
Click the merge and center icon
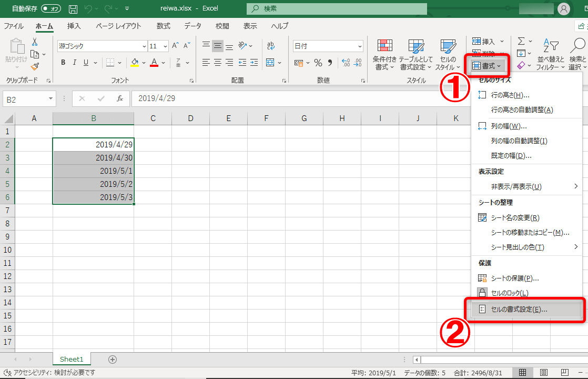pyautogui.click(x=270, y=63)
